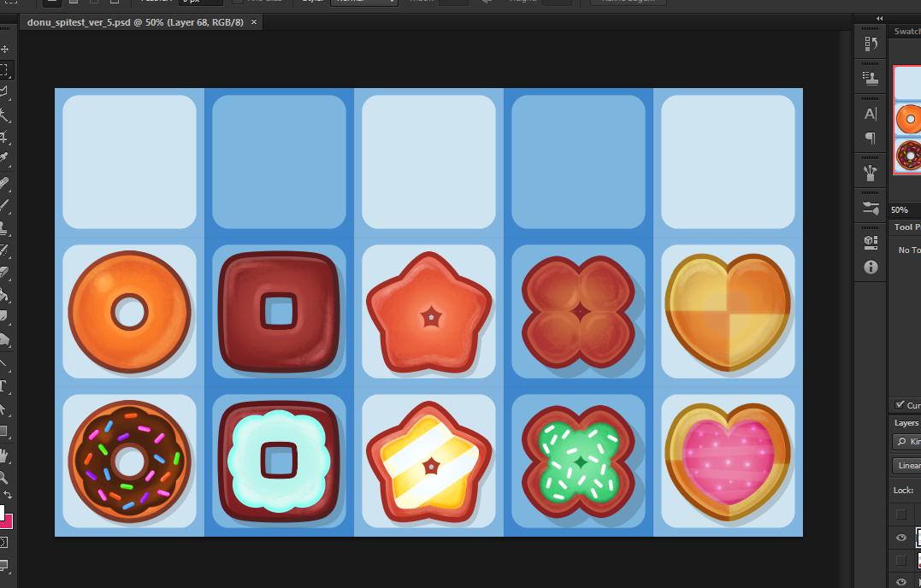This screenshot has width=921, height=588.
Task: Open the History panel icon
Action: point(871,44)
